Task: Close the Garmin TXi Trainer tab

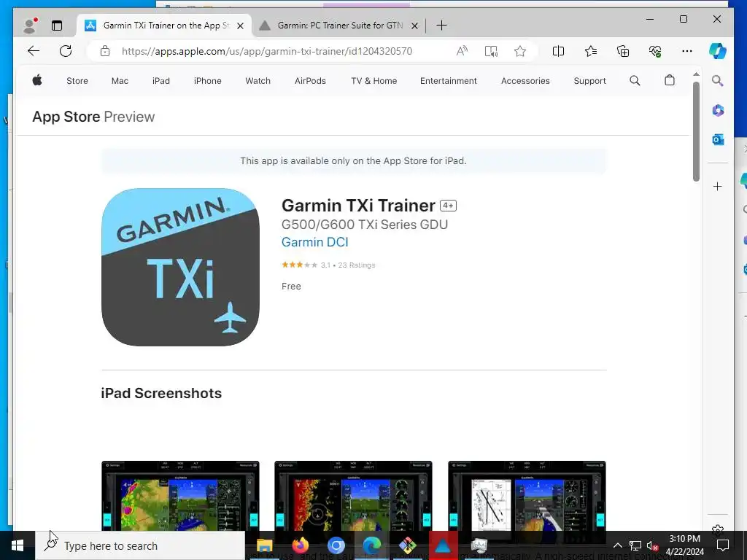Action: tap(241, 26)
